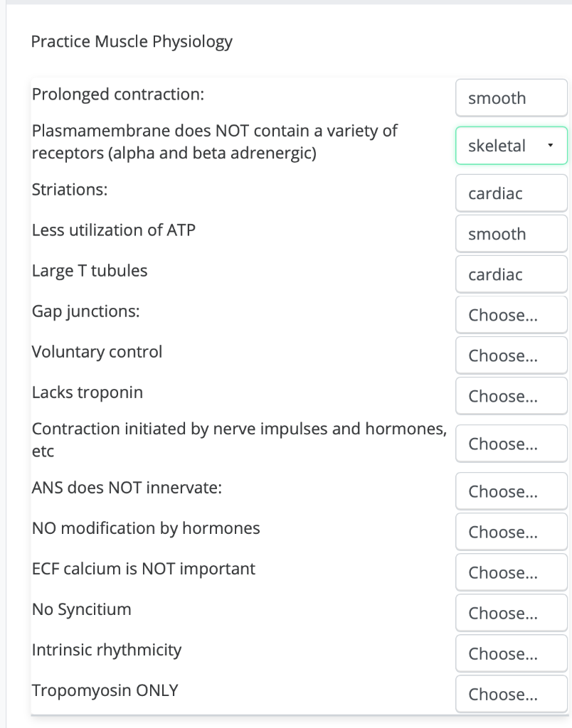
Task: Choose an answer for 'NO modification by hormones'
Action: coord(511,531)
